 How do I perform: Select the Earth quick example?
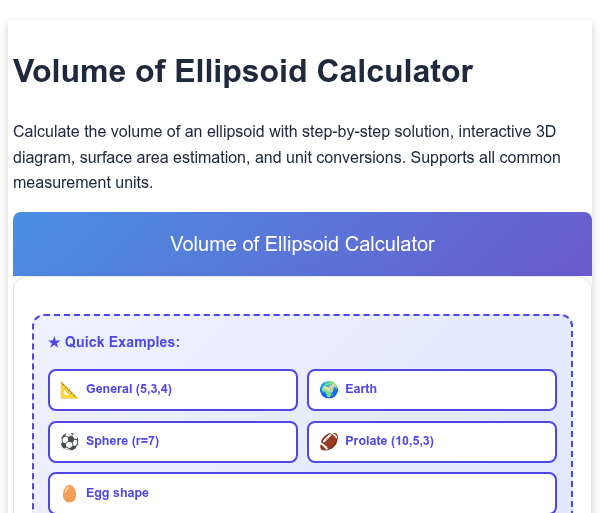click(x=432, y=390)
